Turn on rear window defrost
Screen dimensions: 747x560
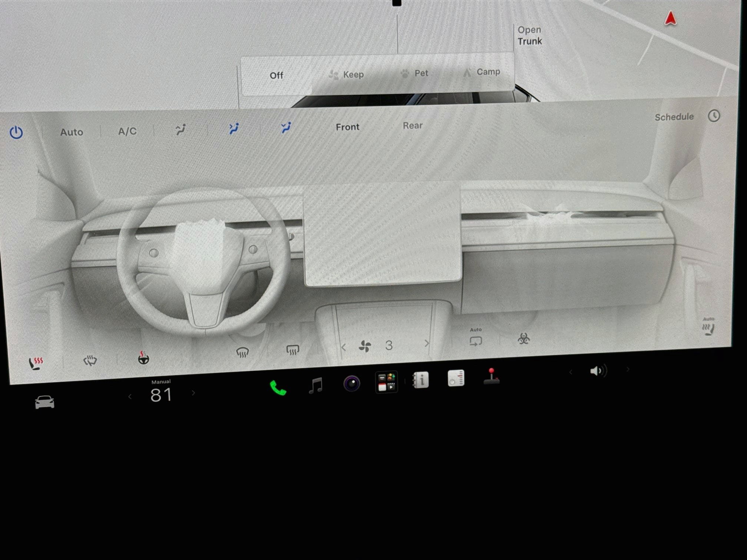293,350
